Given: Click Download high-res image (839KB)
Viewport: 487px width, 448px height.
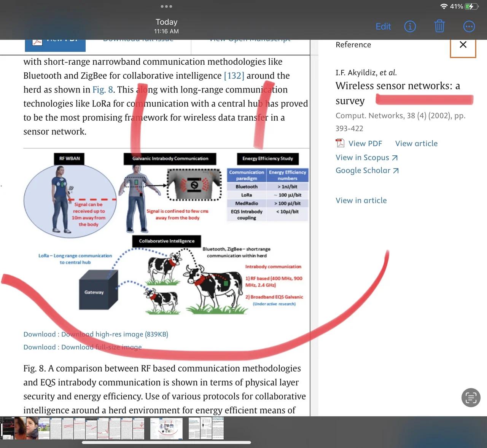Looking at the screenshot, I should (x=114, y=334).
